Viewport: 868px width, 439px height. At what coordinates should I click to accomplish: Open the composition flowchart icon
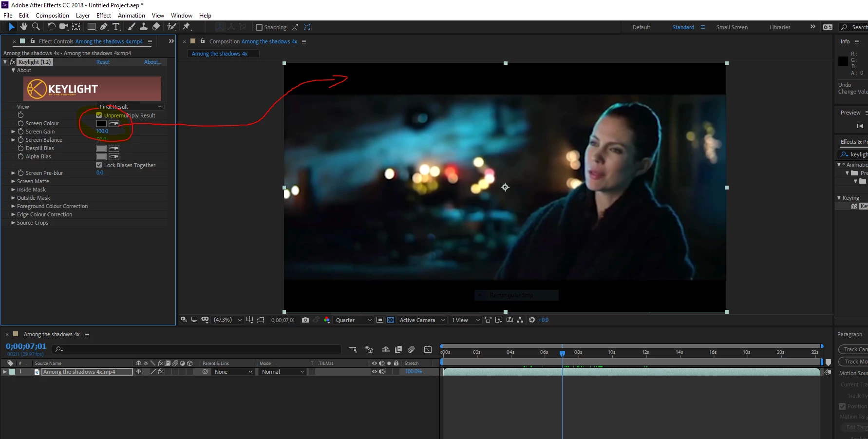coord(520,320)
